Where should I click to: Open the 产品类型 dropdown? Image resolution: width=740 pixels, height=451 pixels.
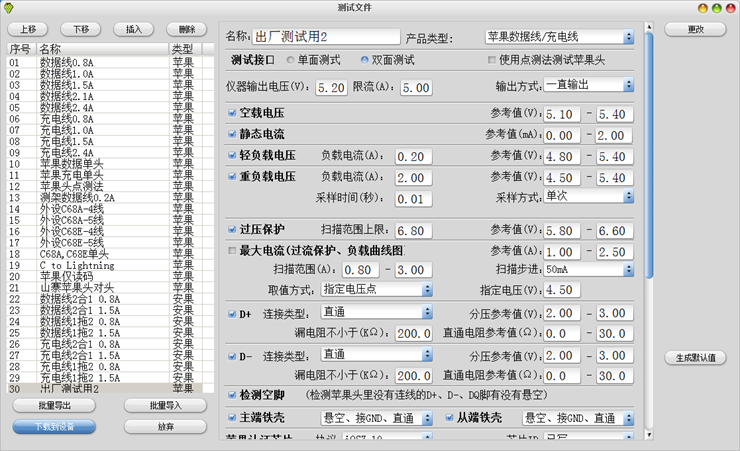click(x=559, y=38)
